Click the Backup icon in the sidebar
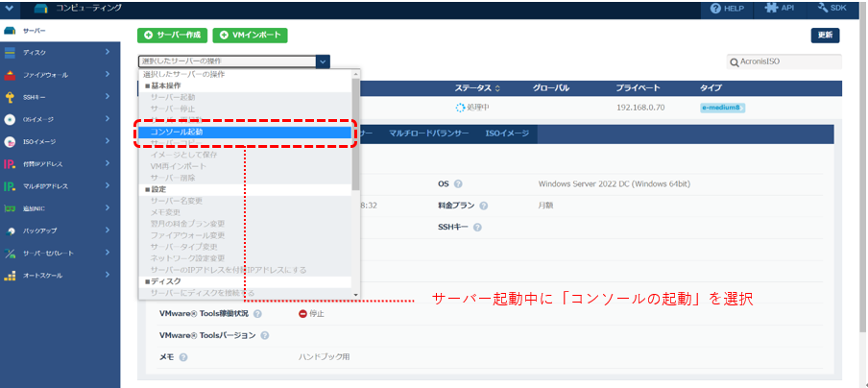The image size is (868, 388). pos(10,230)
